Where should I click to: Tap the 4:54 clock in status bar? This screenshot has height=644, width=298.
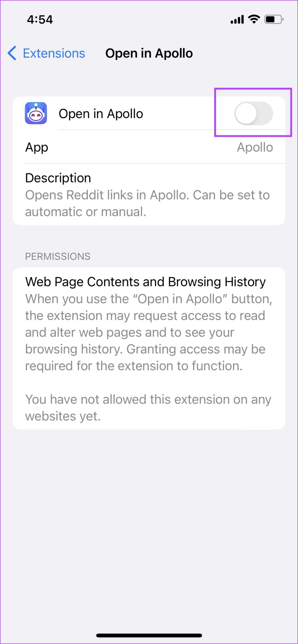(x=40, y=19)
